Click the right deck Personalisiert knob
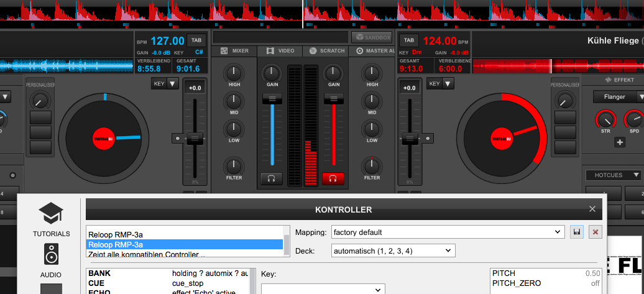Screen dimensions: 644x294 (x=565, y=101)
